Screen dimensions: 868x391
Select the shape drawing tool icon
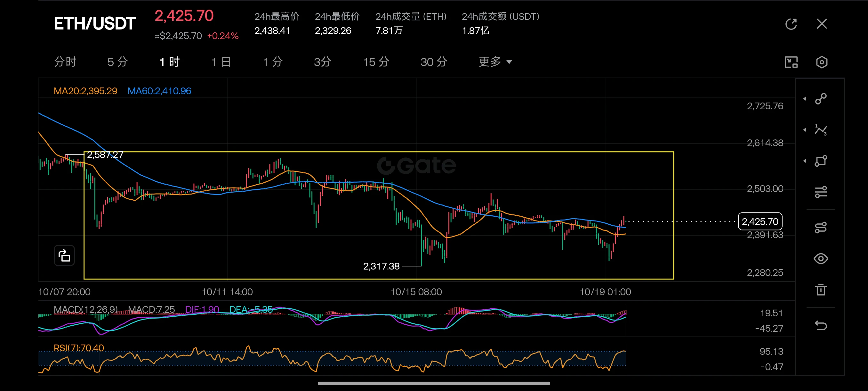pyautogui.click(x=821, y=161)
